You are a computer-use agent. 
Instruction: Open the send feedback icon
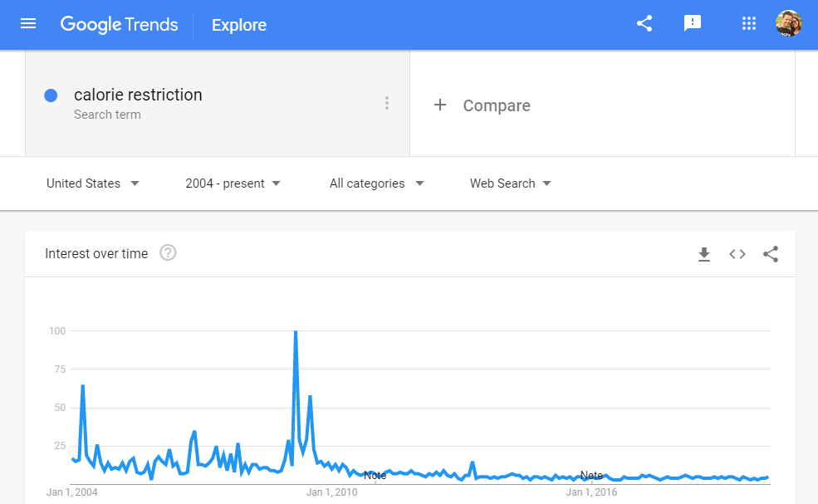click(x=693, y=23)
